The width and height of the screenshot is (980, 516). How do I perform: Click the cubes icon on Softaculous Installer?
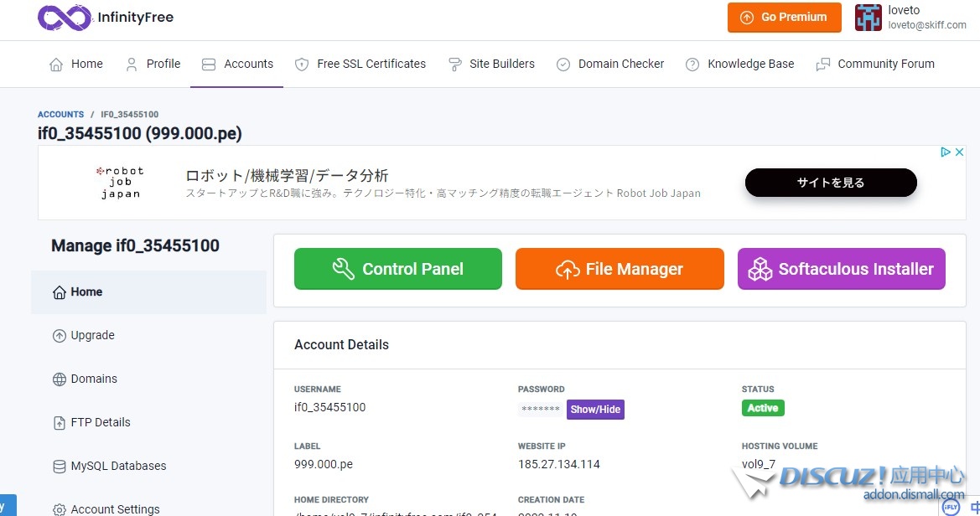pos(760,269)
